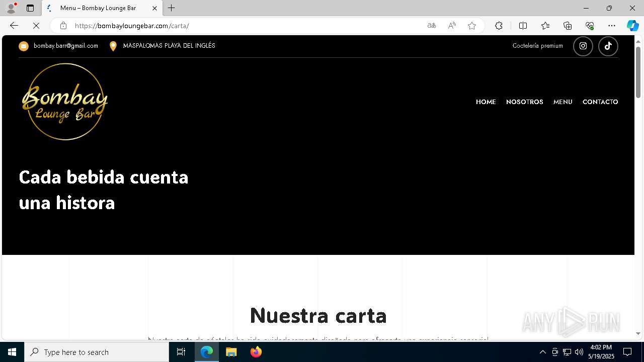This screenshot has width=644, height=362.
Task: Click the scrollbar down arrow
Action: (638, 333)
